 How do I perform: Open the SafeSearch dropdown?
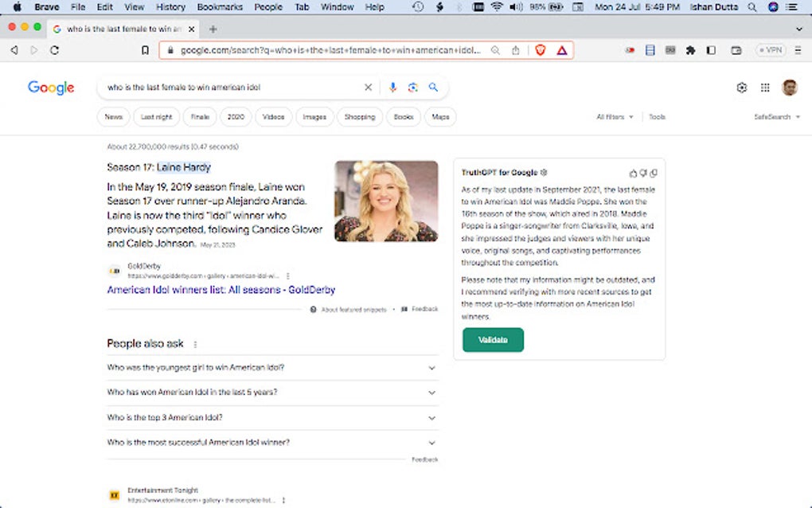tap(776, 116)
